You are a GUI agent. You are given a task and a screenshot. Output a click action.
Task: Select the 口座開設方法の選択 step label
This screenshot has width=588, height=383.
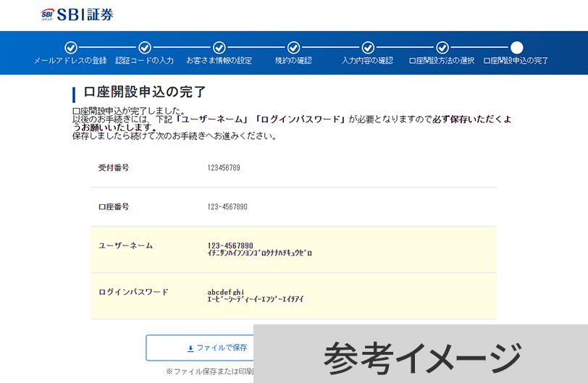pos(442,61)
